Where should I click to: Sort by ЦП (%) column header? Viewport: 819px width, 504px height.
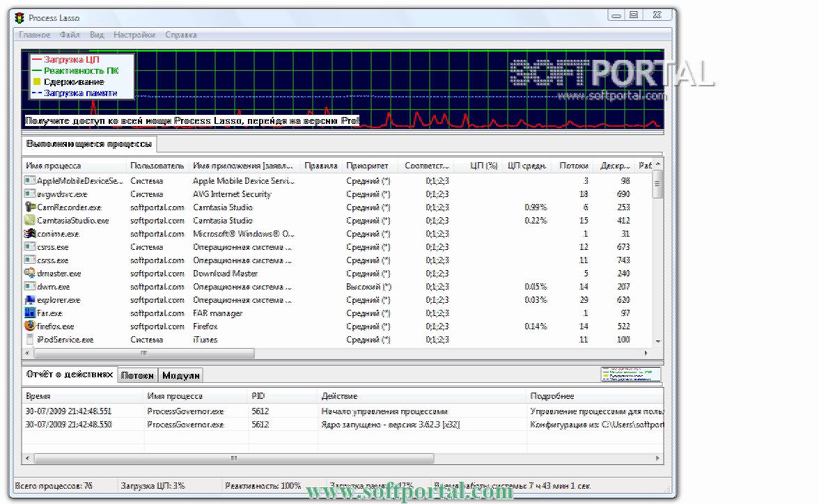(x=478, y=166)
